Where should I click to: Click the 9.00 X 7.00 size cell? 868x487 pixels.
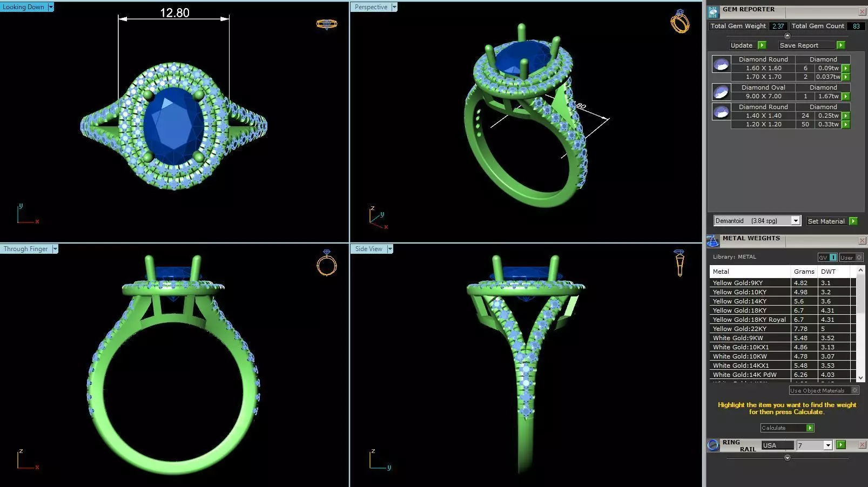[763, 96]
